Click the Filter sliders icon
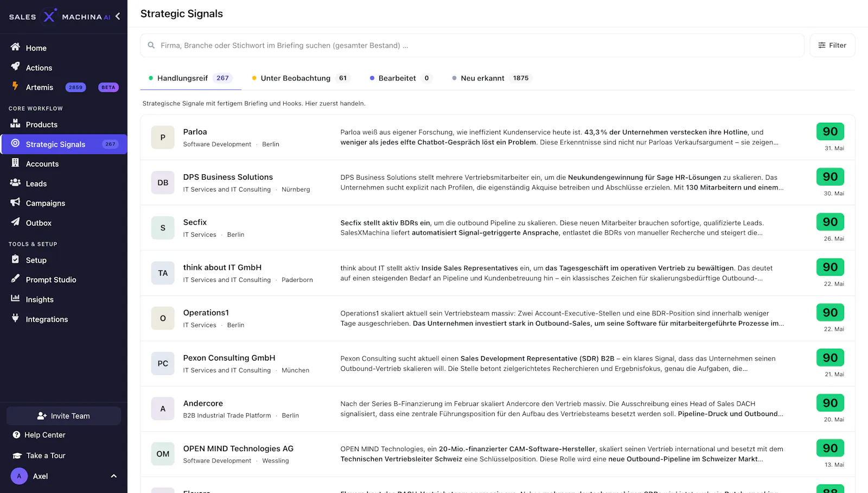Viewport: 868px width, 493px height. (822, 46)
